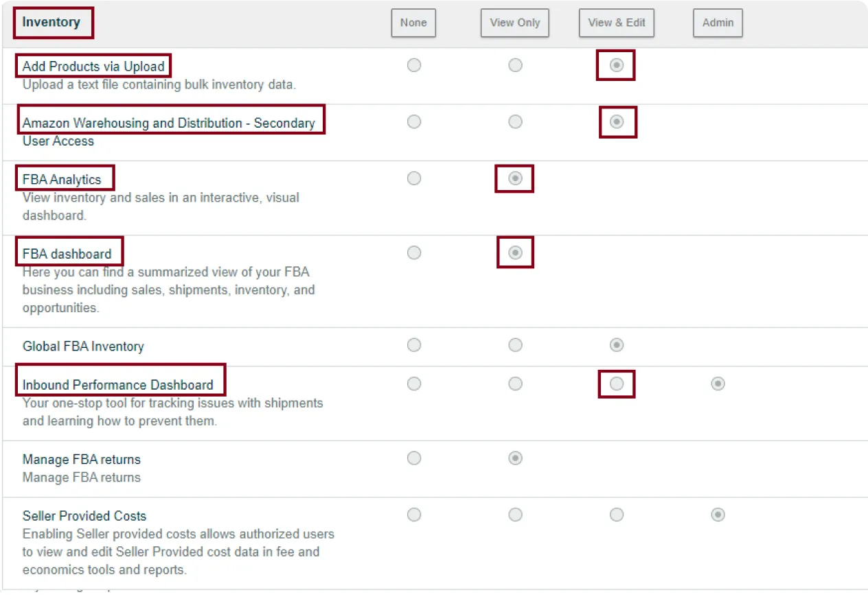Click the FBA Analytics label
The width and height of the screenshot is (868, 599).
point(62,180)
